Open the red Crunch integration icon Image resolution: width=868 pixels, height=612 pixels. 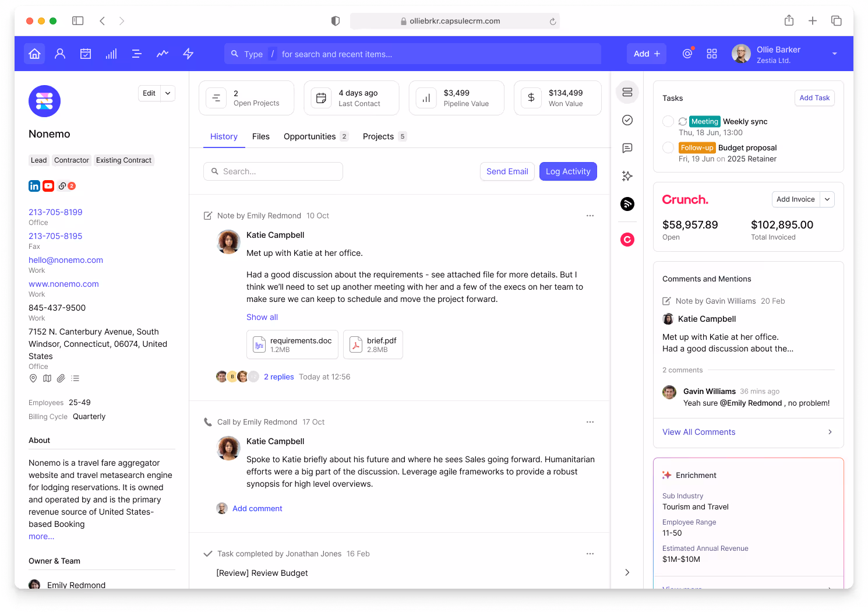coord(627,240)
